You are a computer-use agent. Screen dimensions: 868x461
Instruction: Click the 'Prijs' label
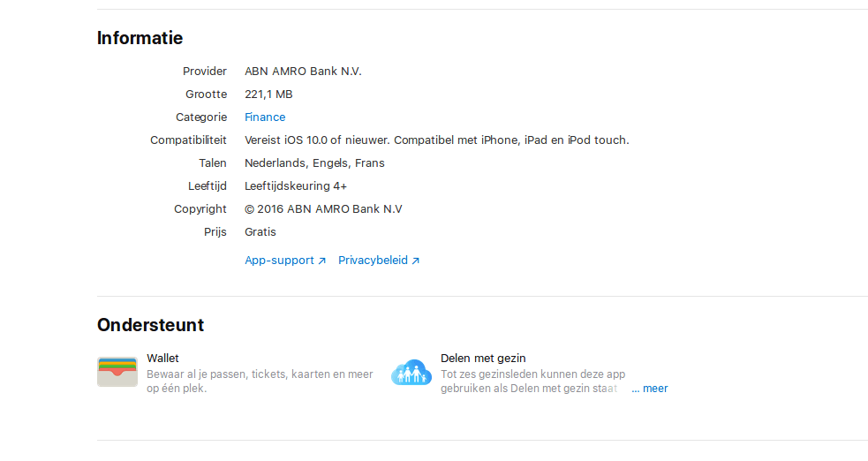(x=215, y=232)
